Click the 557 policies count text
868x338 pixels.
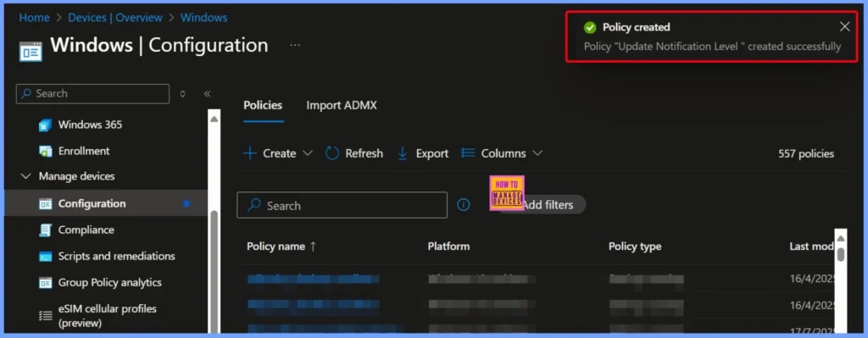[x=806, y=154]
